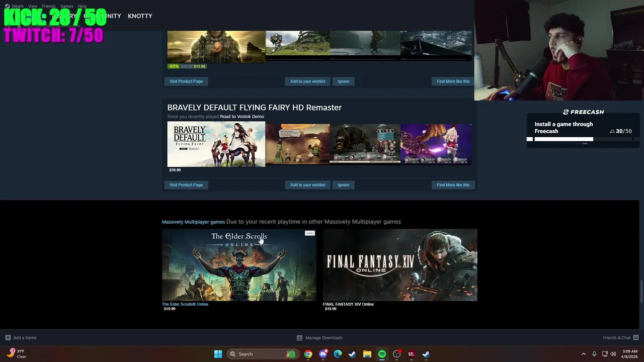View Bravely Default battle menu screenshot

coord(365,144)
